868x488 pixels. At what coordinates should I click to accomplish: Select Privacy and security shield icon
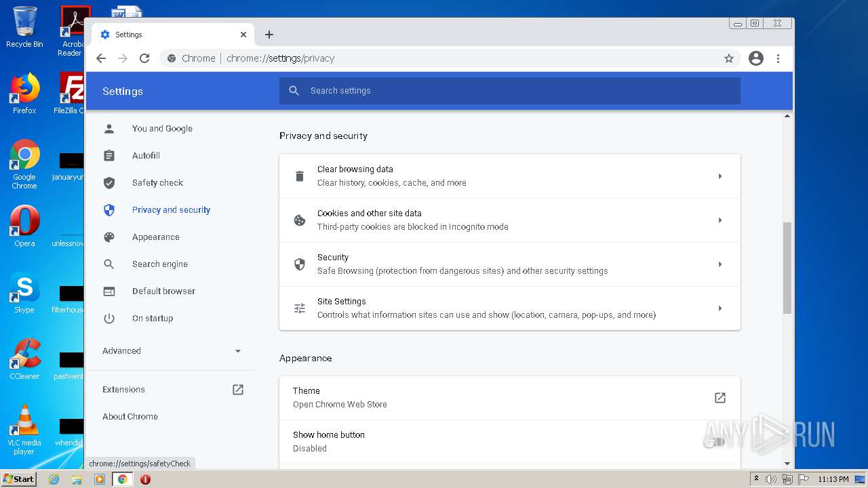[109, 210]
